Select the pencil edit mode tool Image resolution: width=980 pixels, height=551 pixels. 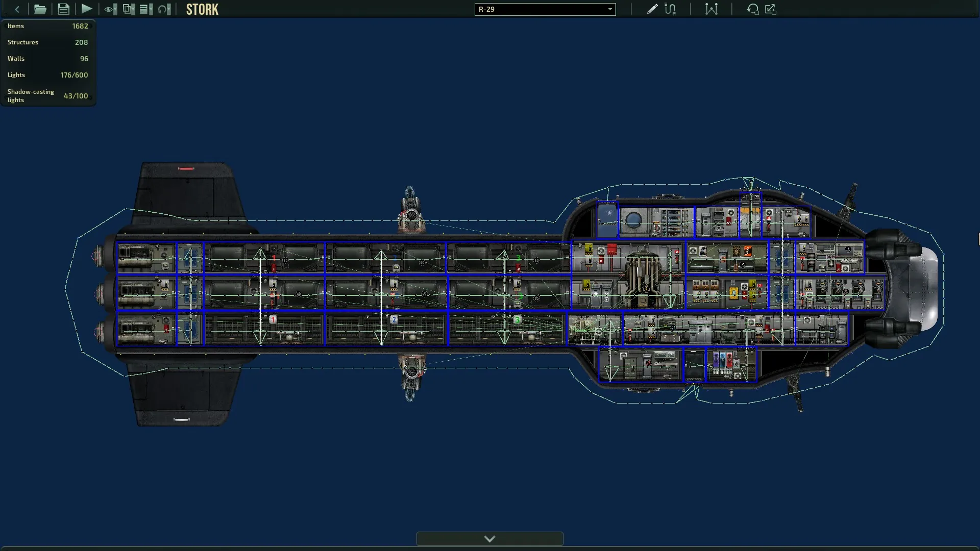click(x=652, y=9)
